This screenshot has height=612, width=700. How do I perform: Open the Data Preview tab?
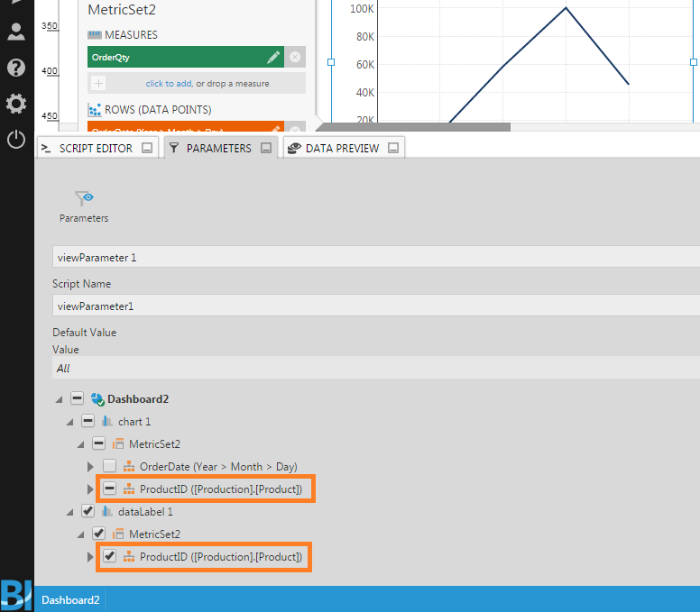tap(334, 148)
